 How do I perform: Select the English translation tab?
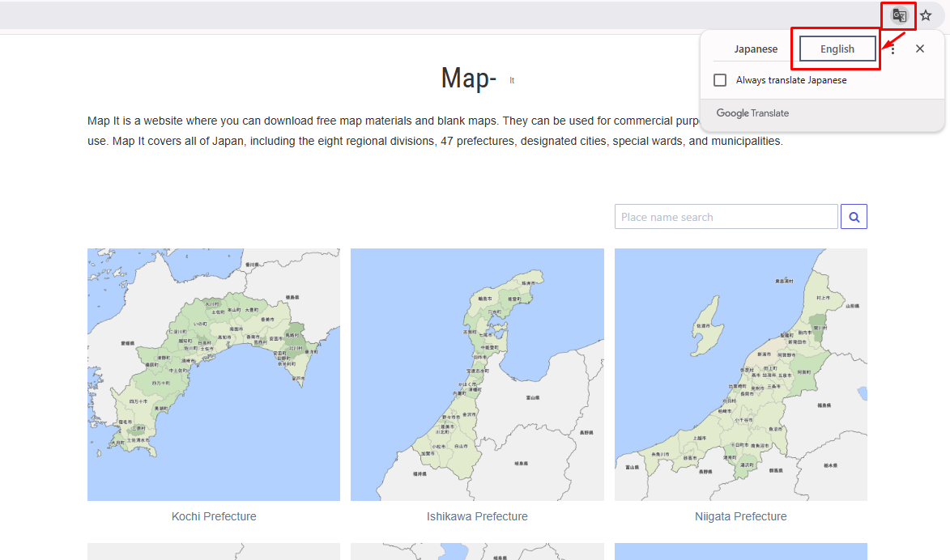pyautogui.click(x=837, y=49)
